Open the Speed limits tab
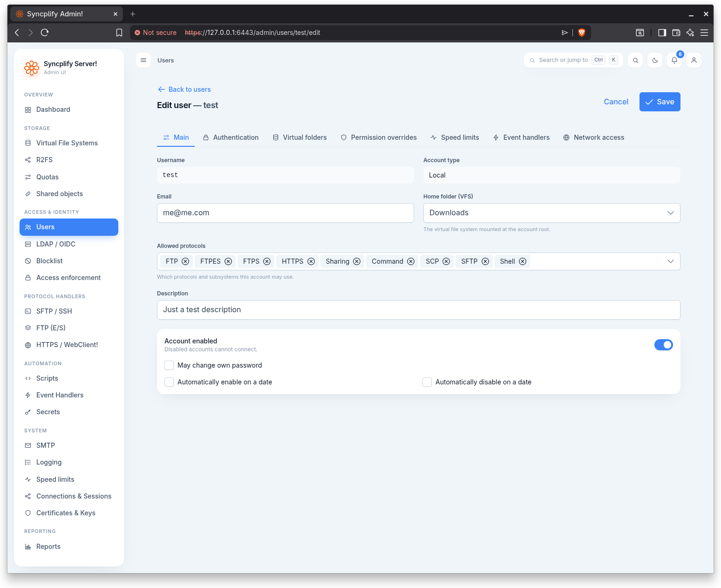Image resolution: width=721 pixels, height=588 pixels. 455,137
